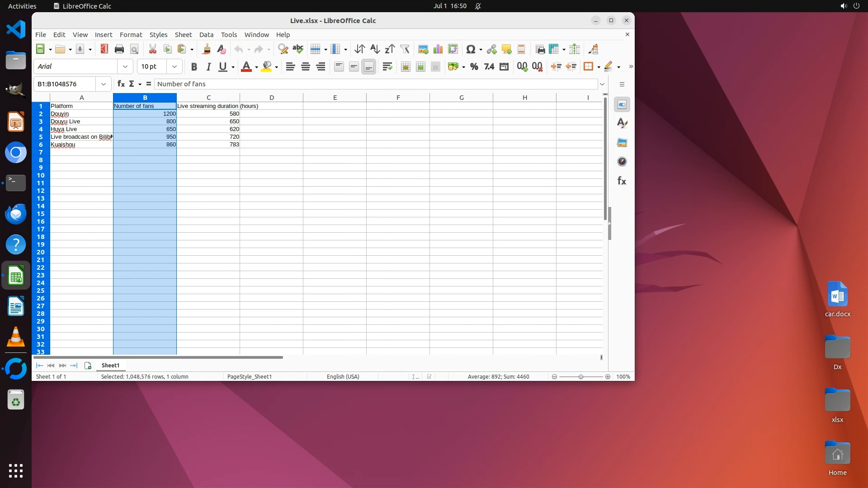
Task: Expand the Name Box dropdown
Action: [x=104, y=84]
